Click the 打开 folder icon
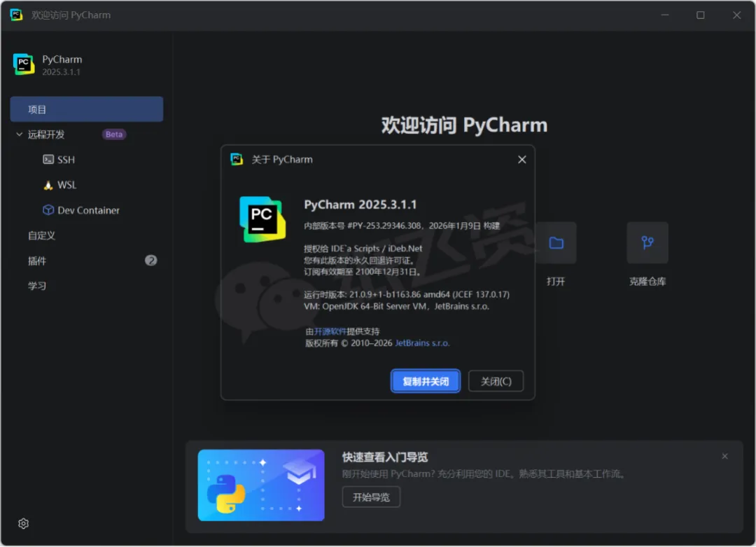756x547 pixels. tap(556, 242)
